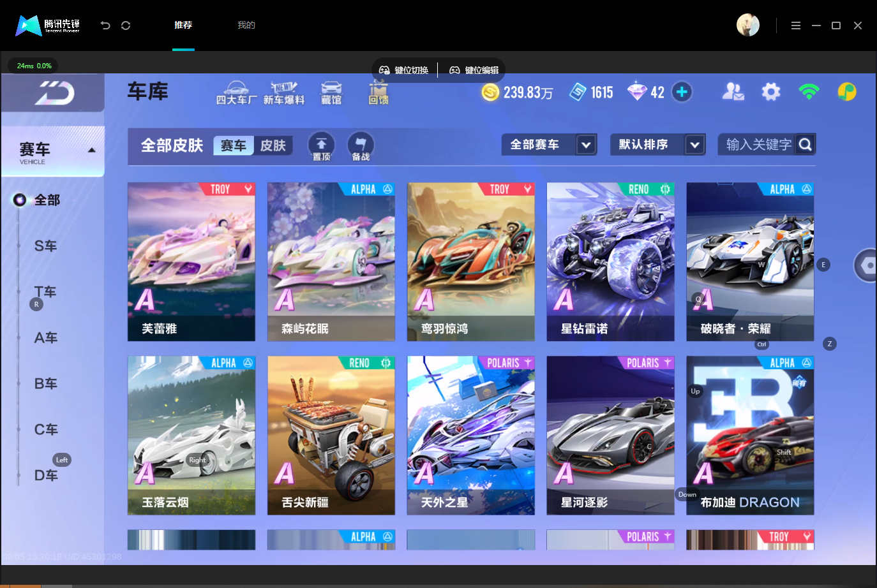Click the side hexagon panel handle
This screenshot has height=588, width=877.
866,265
